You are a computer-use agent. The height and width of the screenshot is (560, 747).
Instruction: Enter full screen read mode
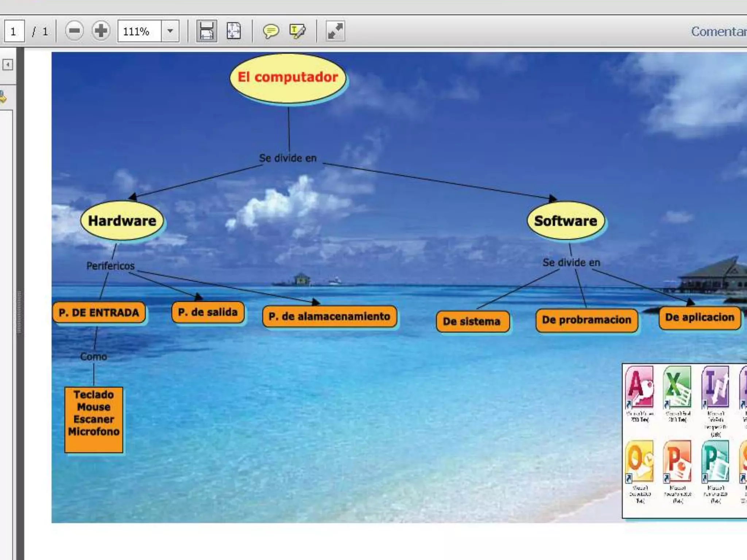point(335,31)
